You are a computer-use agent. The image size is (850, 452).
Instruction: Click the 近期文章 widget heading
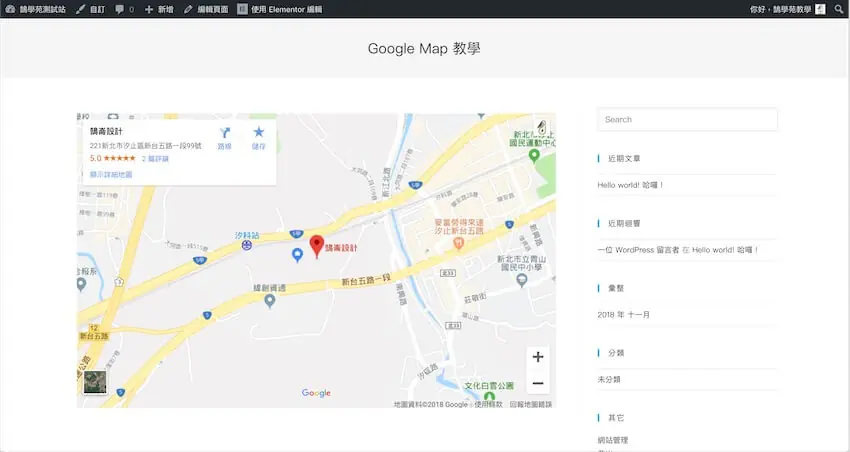[x=624, y=158]
